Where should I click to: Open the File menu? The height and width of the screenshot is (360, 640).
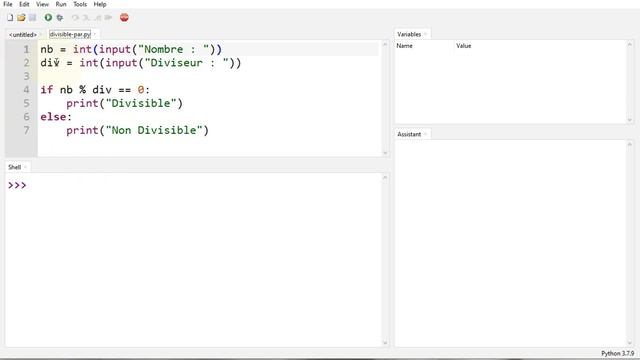pyautogui.click(x=8, y=4)
